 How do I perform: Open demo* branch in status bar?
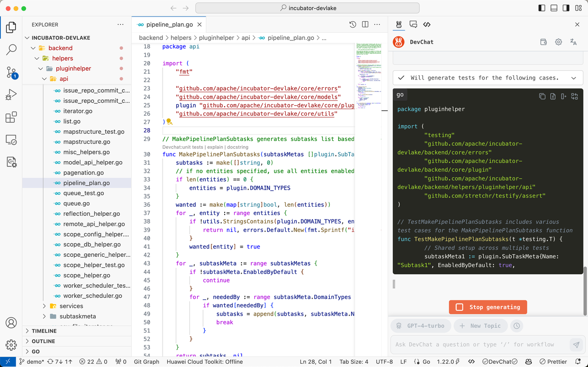point(31,361)
